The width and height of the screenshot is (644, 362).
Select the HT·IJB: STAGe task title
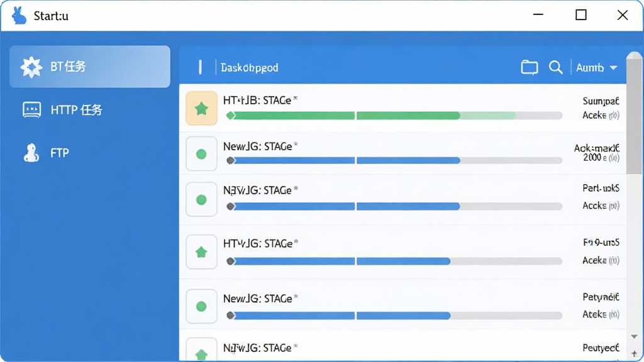click(260, 100)
